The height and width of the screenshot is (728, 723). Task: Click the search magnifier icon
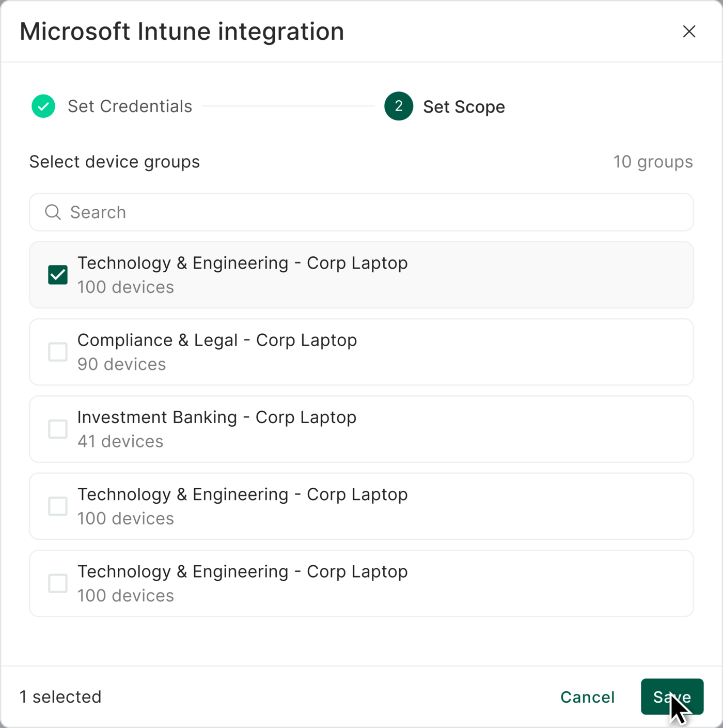tap(53, 212)
